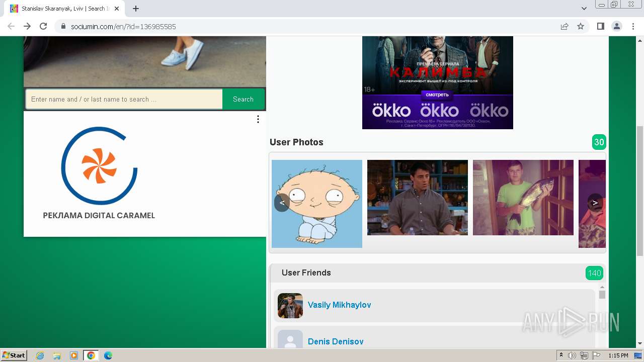Open the man holding fish photo
The width and height of the screenshot is (644, 362).
click(523, 198)
